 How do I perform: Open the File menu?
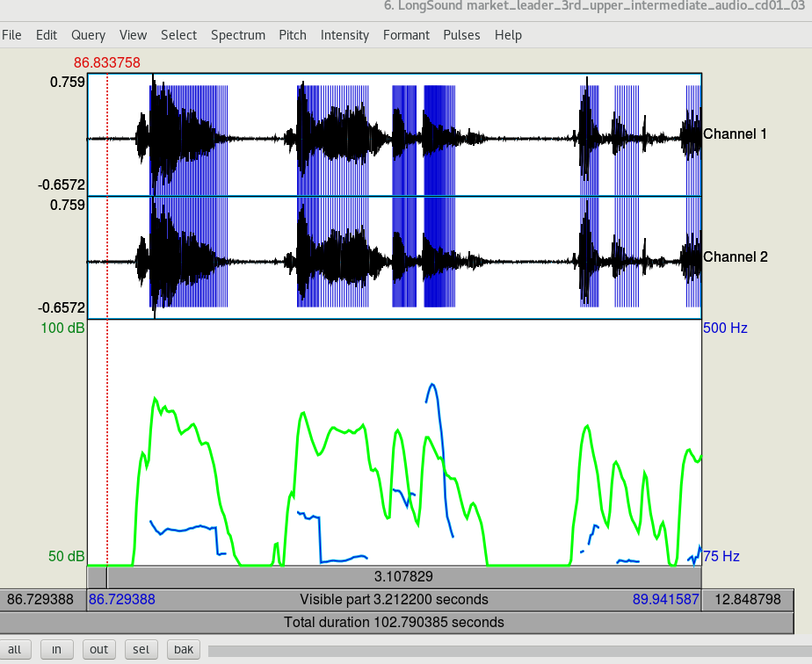11,35
